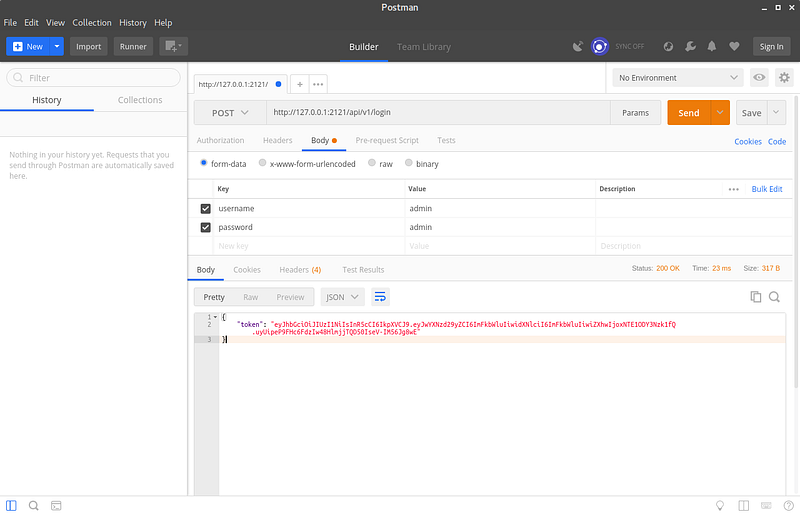
Task: Click the Import button
Action: (89, 46)
